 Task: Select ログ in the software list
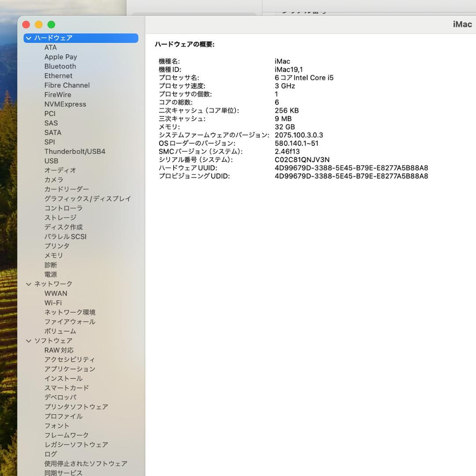tap(50, 454)
